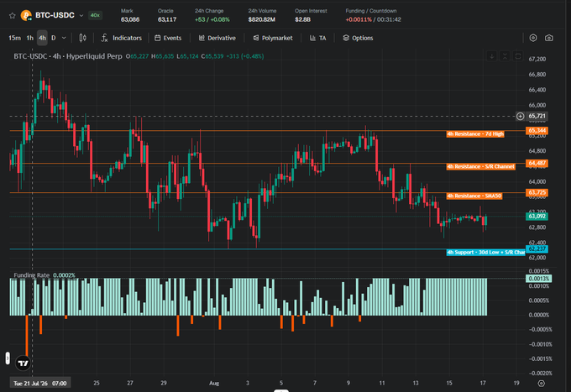Click the BTC-USDC · 4h · Hyperliquid Perp title

point(68,56)
